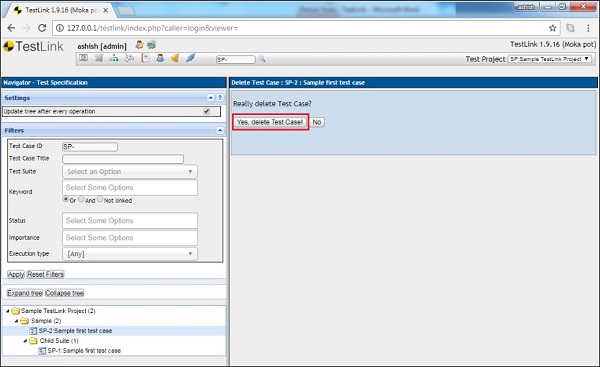Image resolution: width=600 pixels, height=367 pixels.
Task: Go forward in browser history
Action: [x=26, y=28]
